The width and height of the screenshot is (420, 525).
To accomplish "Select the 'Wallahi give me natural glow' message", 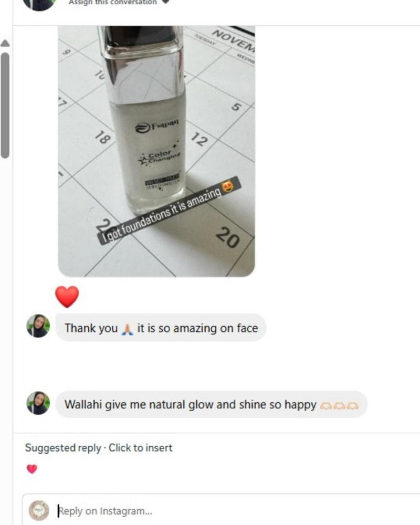I will click(x=212, y=404).
